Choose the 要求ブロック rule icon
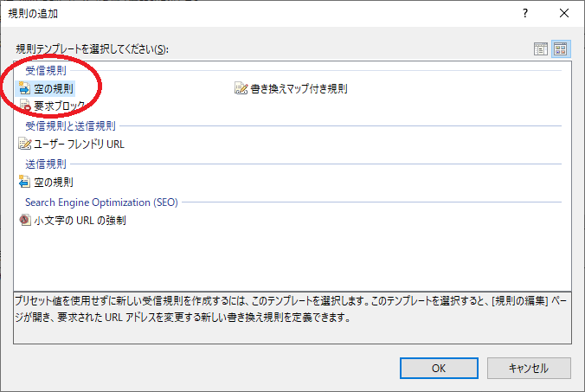This screenshot has height=392, width=585. pos(24,106)
